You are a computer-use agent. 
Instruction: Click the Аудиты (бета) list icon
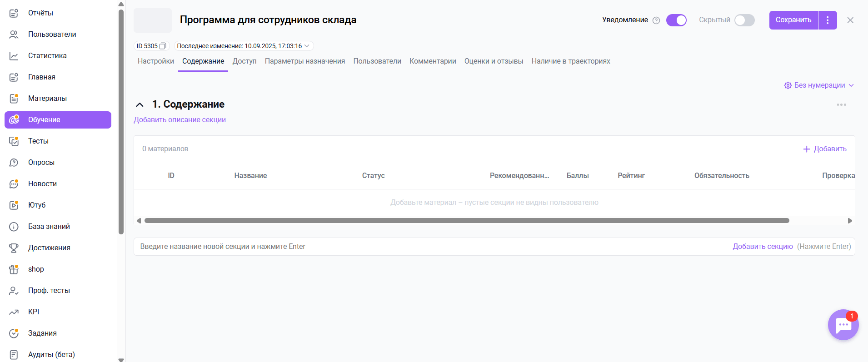14,355
